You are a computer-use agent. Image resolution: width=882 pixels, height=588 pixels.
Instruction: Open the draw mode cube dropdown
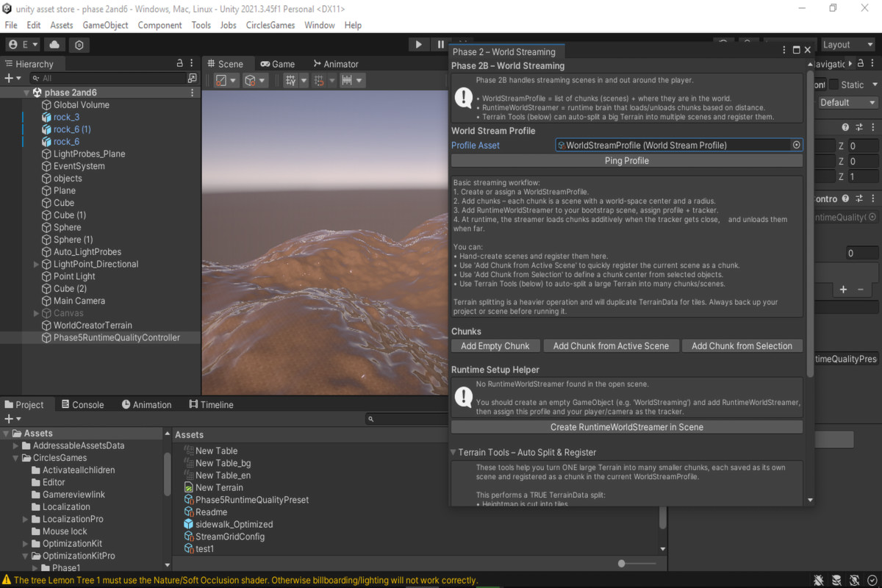click(x=255, y=80)
